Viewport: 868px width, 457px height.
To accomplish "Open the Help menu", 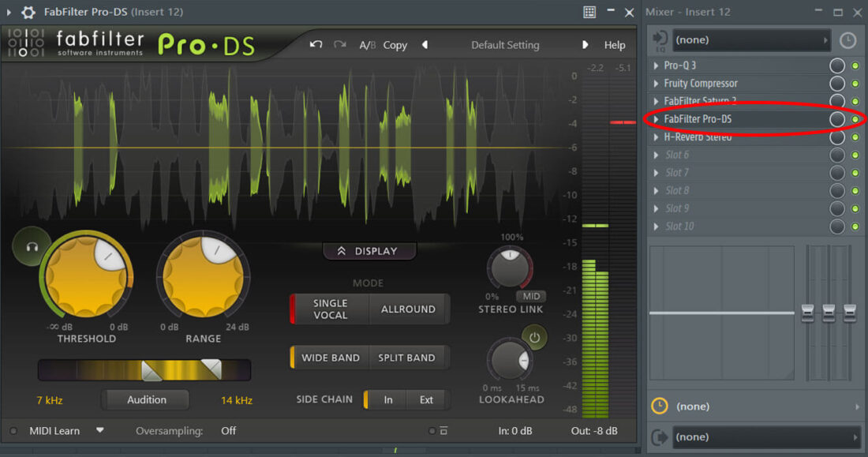I will point(615,46).
